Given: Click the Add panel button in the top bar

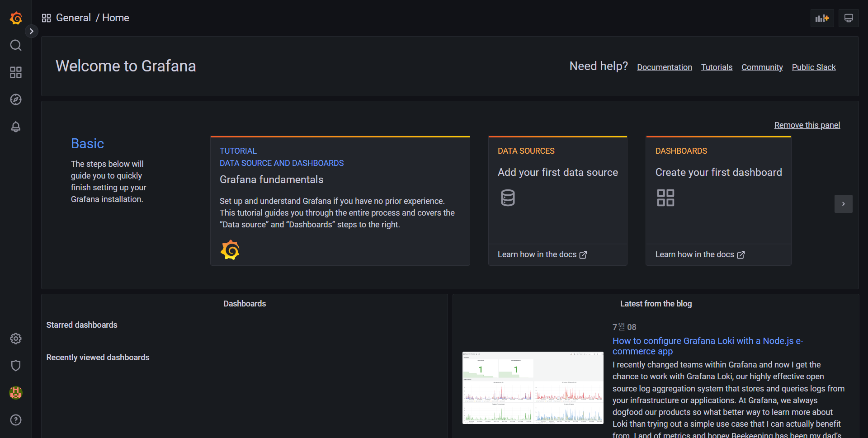Looking at the screenshot, I should click(x=822, y=18).
